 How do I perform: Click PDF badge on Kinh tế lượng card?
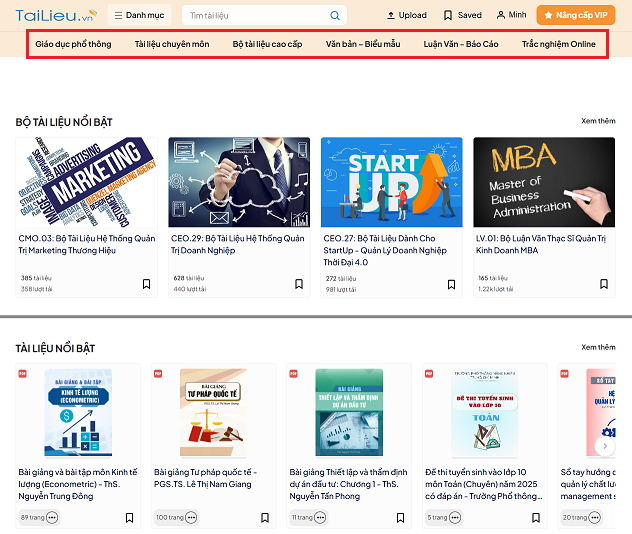point(23,374)
